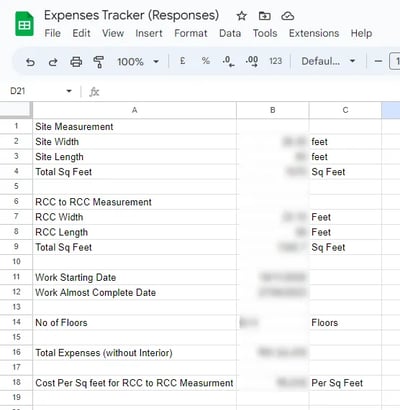Select the Per Sq Feet unit cell

tap(345, 383)
